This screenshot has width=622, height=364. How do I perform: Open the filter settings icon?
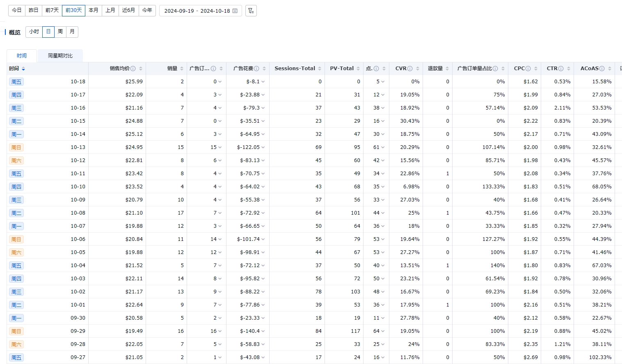[251, 11]
